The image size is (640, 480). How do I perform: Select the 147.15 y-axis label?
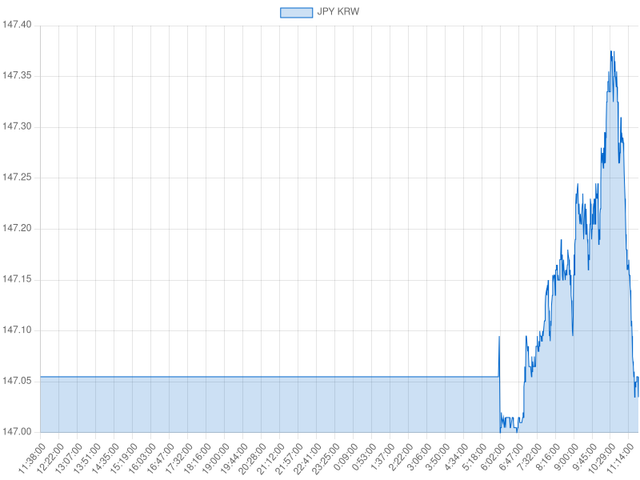tap(17, 279)
